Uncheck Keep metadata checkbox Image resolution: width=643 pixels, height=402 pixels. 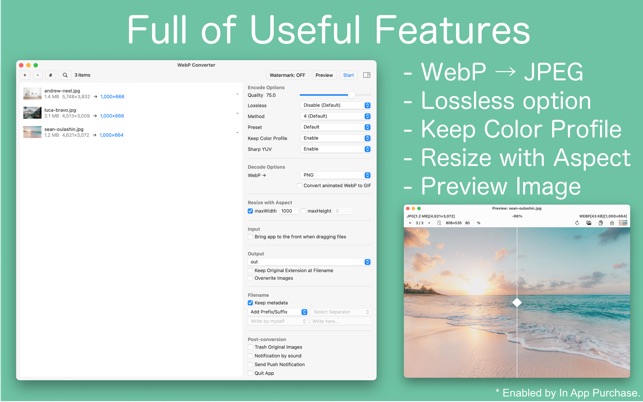click(x=250, y=303)
